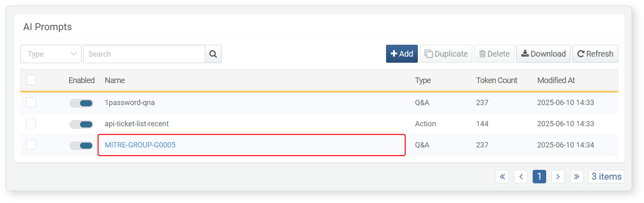Jump to last page of results

577,177
